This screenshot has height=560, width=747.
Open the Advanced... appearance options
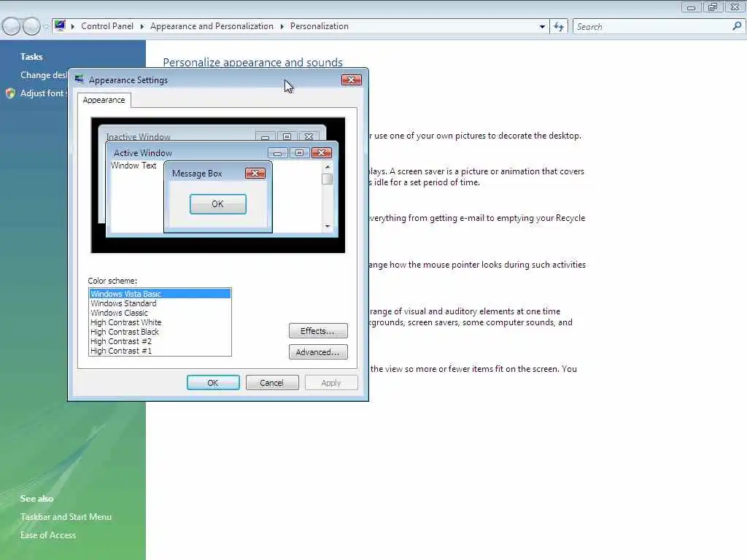318,352
